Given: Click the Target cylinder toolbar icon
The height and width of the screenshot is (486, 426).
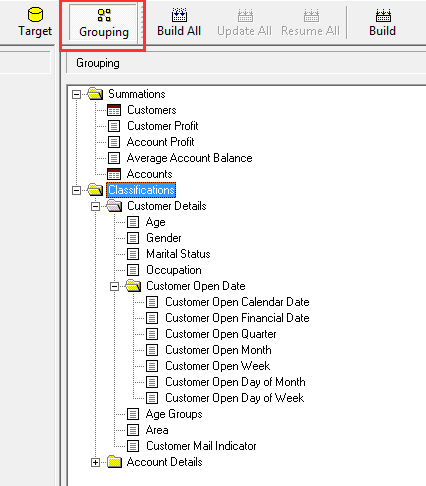Looking at the screenshot, I should [x=35, y=15].
